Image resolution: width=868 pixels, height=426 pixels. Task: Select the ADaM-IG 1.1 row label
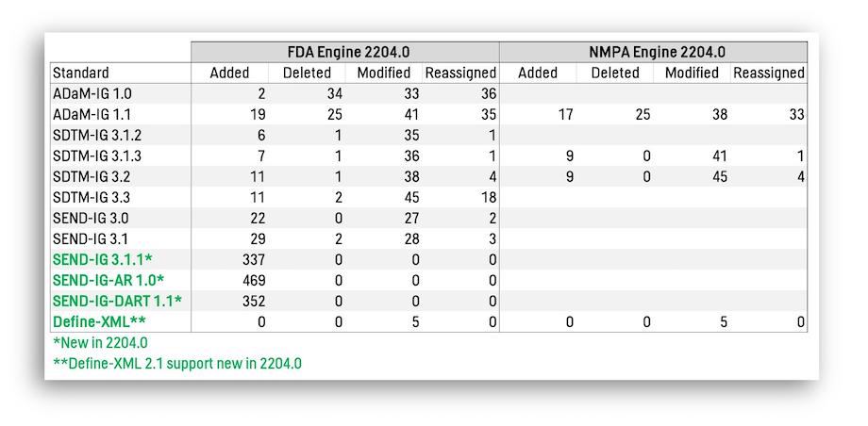pyautogui.click(x=84, y=115)
